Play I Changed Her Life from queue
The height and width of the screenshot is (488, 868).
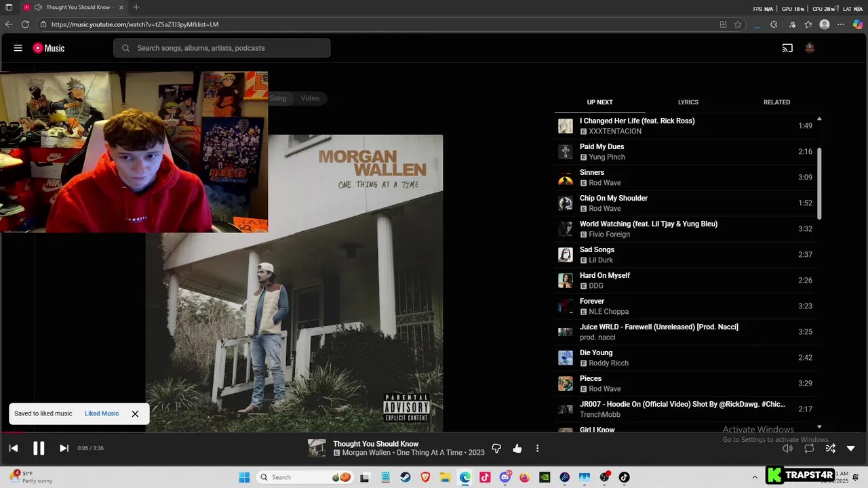(x=685, y=126)
